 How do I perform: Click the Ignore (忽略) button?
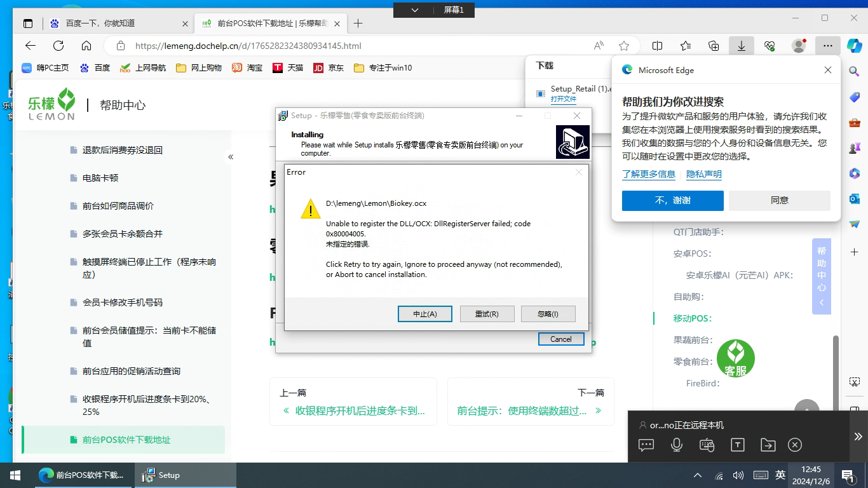548,314
